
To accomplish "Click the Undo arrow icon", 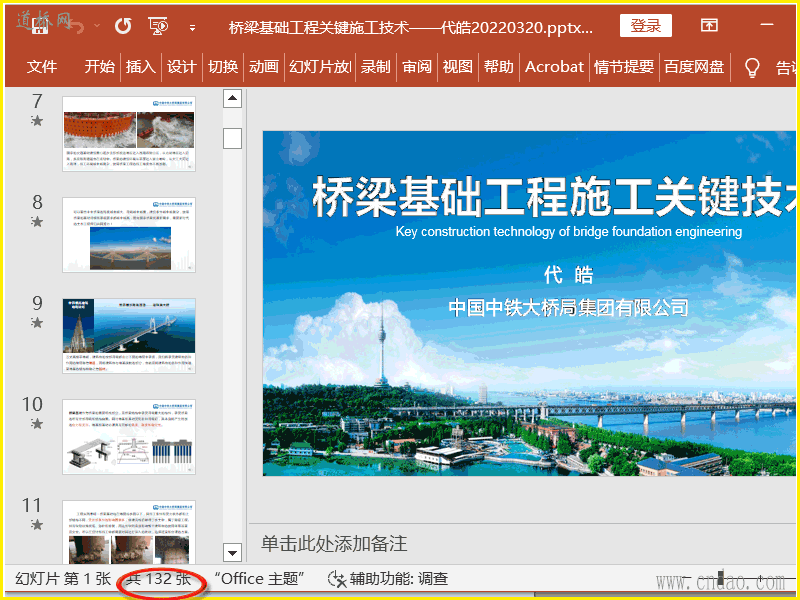I will [77, 26].
